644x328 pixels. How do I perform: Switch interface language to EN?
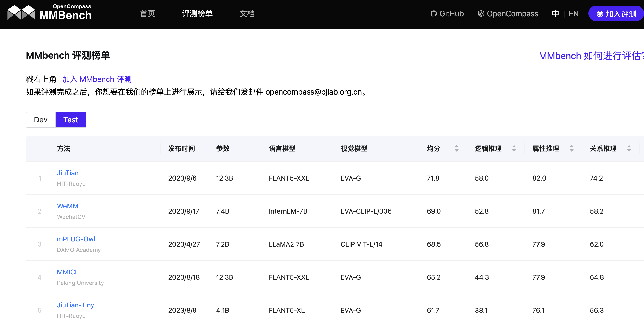[x=574, y=13]
